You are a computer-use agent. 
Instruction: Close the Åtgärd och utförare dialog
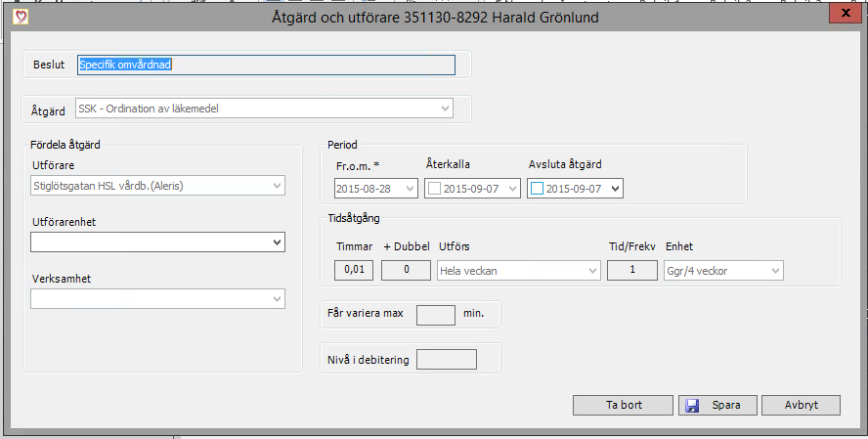coord(846,14)
